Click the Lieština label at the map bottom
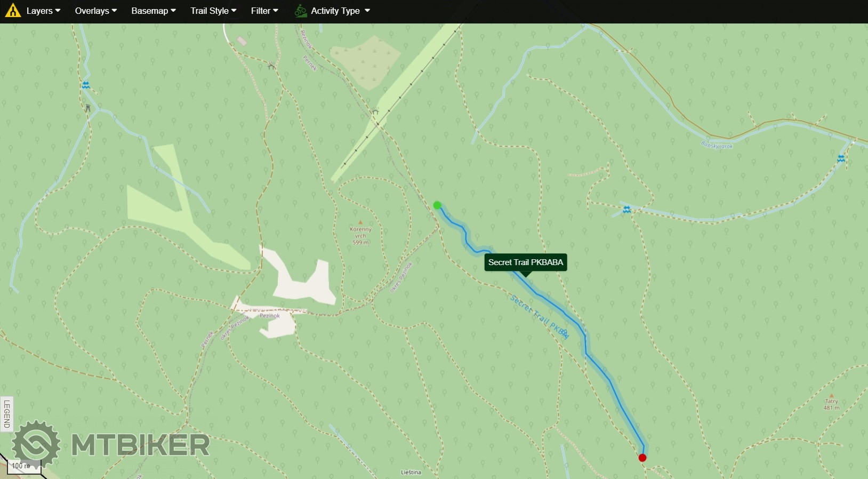The height and width of the screenshot is (479, 868). (x=411, y=473)
